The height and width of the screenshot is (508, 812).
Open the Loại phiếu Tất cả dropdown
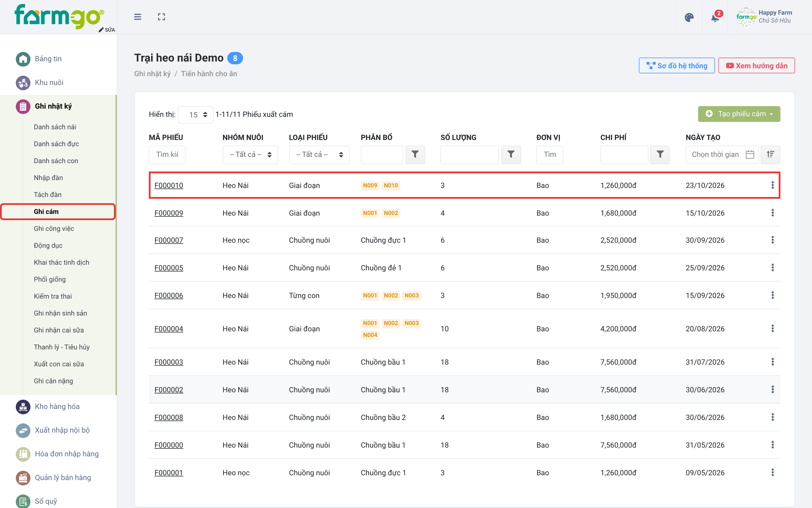click(319, 155)
